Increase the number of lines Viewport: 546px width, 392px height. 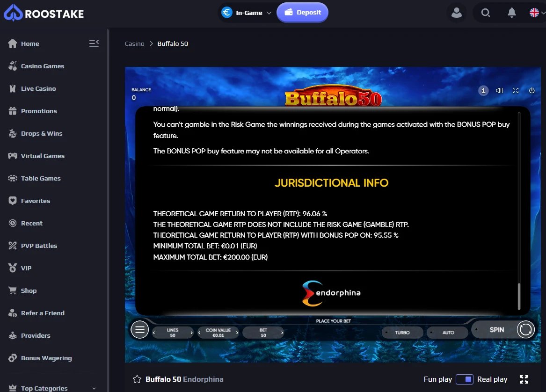(x=191, y=333)
